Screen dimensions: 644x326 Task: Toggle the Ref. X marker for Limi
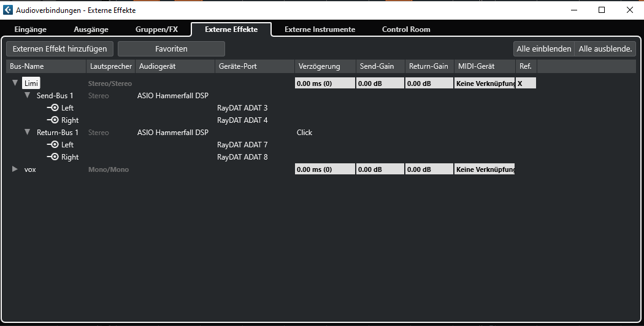(526, 83)
